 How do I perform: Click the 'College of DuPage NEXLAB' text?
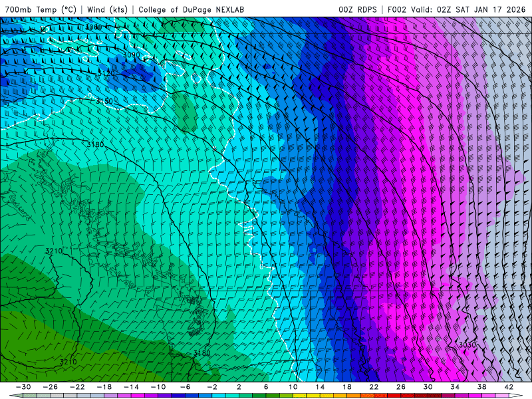click(191, 9)
